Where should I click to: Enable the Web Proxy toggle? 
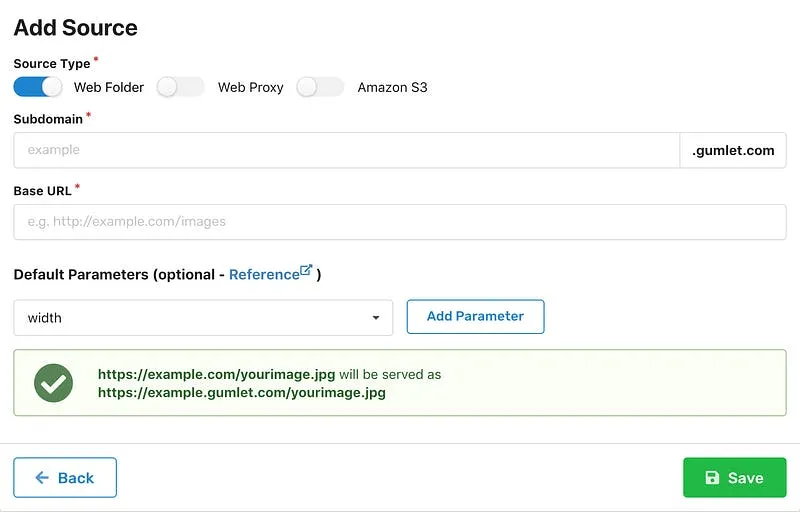(x=181, y=87)
